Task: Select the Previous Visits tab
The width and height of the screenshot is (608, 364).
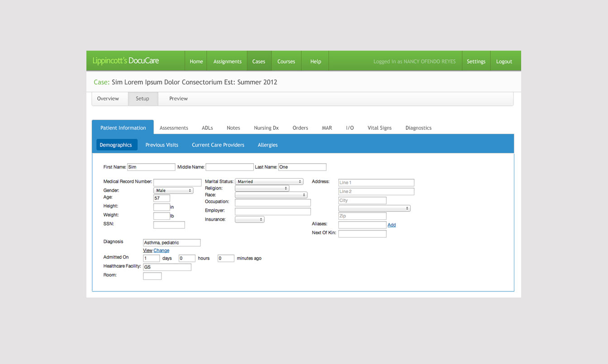Action: (161, 145)
